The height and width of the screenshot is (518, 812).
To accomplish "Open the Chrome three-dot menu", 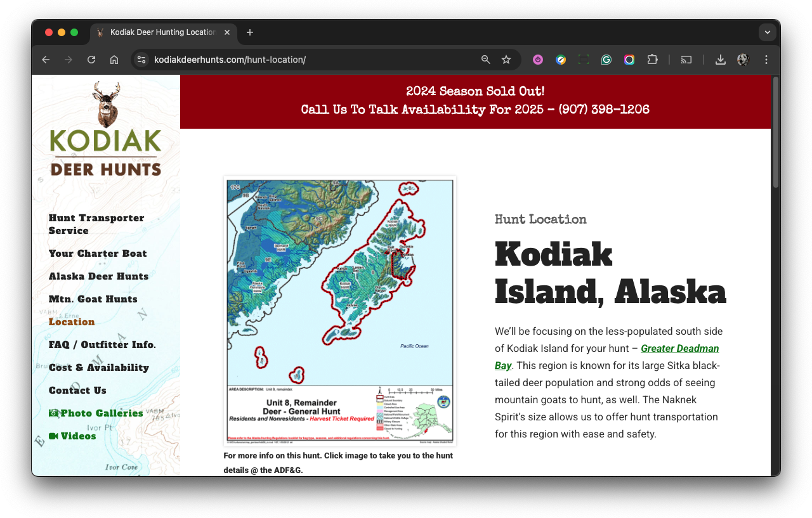I will coord(766,60).
